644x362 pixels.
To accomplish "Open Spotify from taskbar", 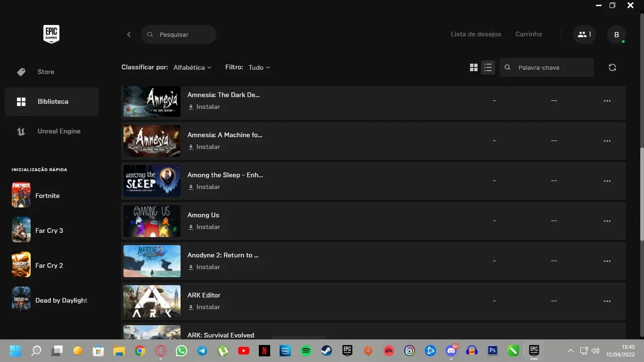I will (306, 351).
